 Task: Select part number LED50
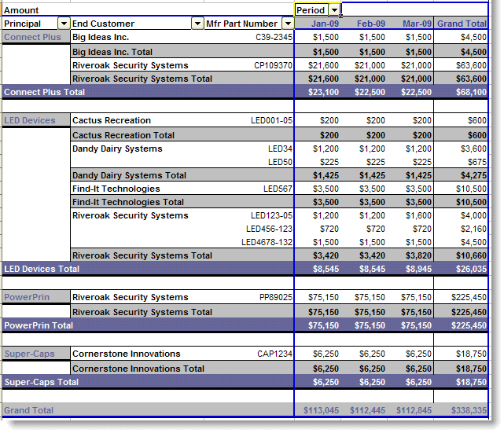[x=280, y=162]
